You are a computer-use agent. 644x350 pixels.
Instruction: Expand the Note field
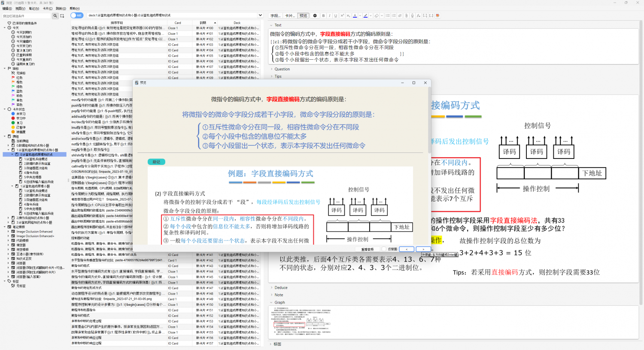tap(272, 295)
